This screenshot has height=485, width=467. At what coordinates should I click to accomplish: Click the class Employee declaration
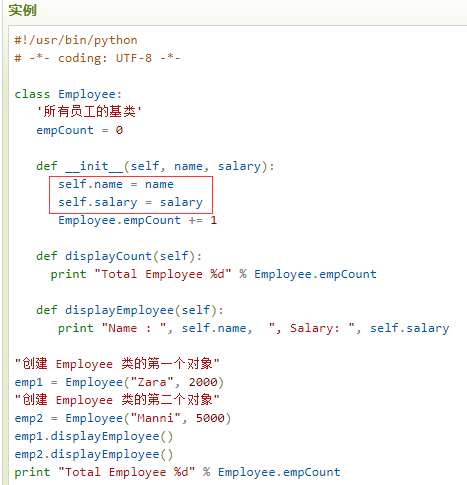point(68,94)
